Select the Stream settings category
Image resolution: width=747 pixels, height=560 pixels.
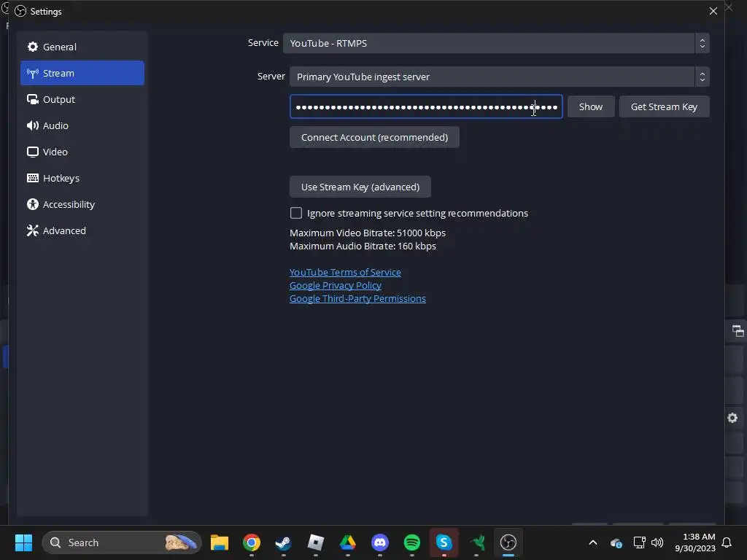click(82, 73)
